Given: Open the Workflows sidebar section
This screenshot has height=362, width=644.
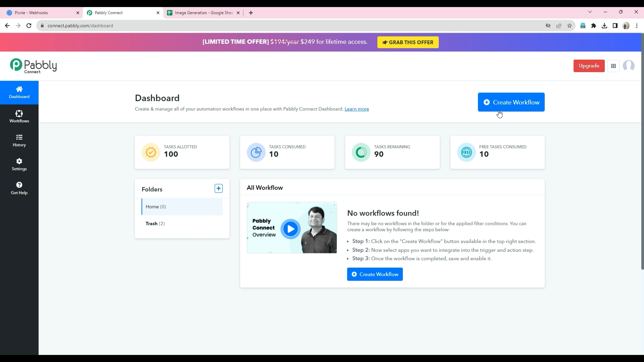Looking at the screenshot, I should (19, 116).
